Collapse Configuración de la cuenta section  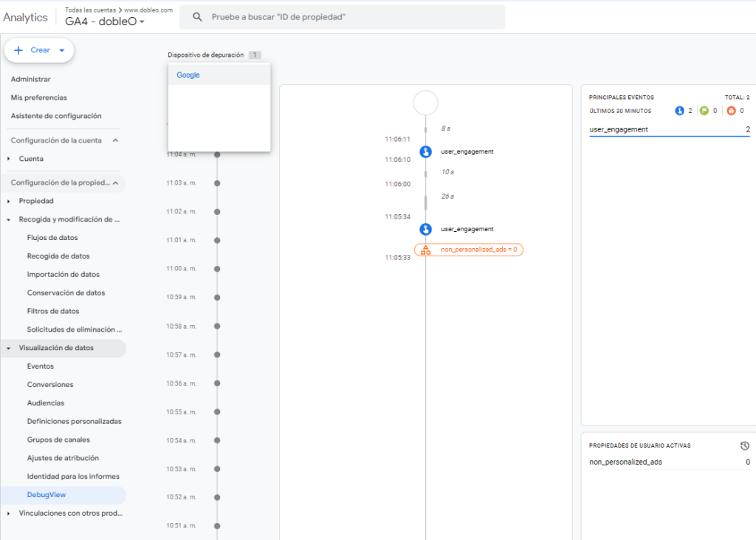[x=115, y=140]
